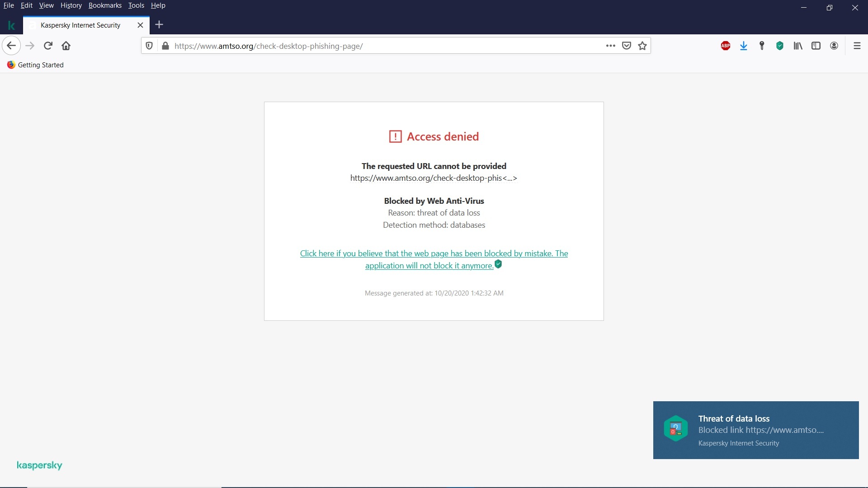868x488 pixels.
Task: Open the History menu
Action: tap(71, 5)
